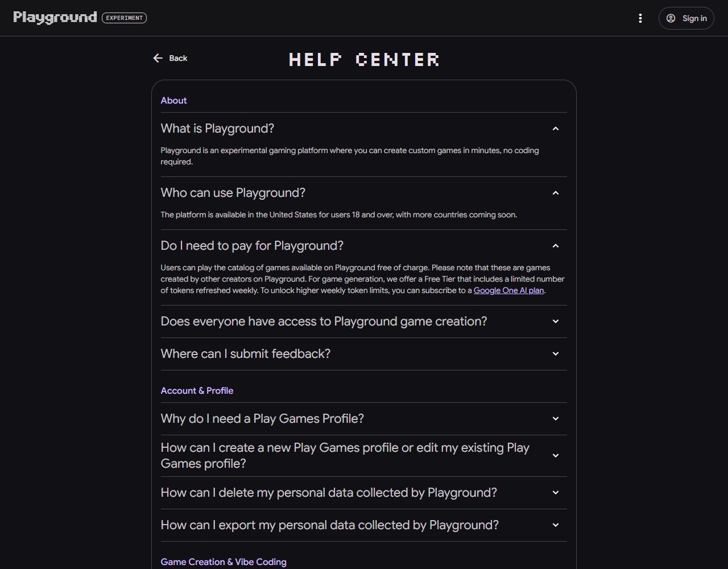
Task: Open the Google One AI plan link
Action: click(508, 290)
